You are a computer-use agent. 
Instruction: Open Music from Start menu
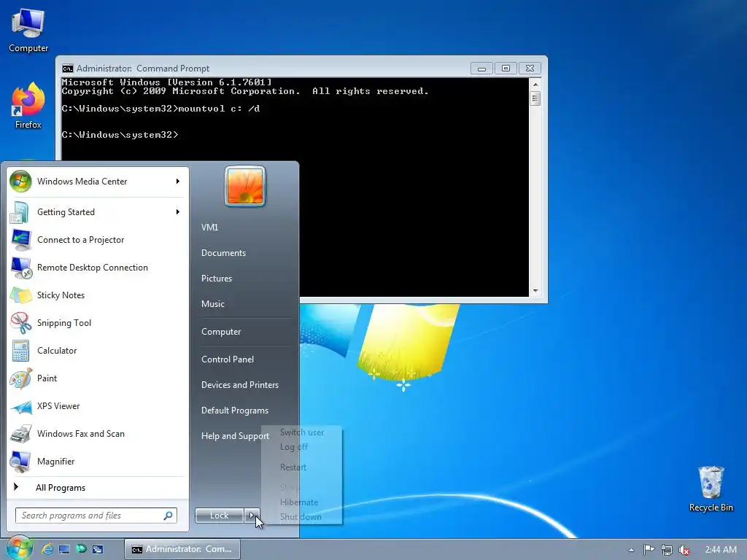point(212,304)
